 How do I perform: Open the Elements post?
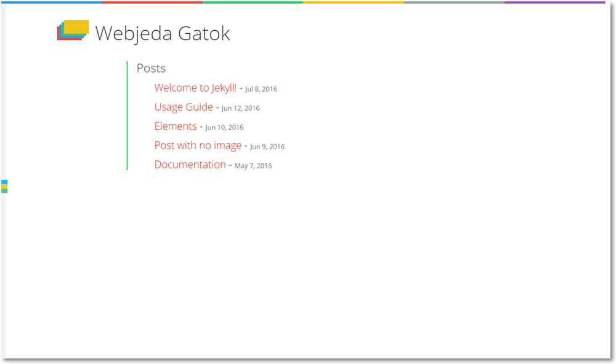(x=176, y=126)
